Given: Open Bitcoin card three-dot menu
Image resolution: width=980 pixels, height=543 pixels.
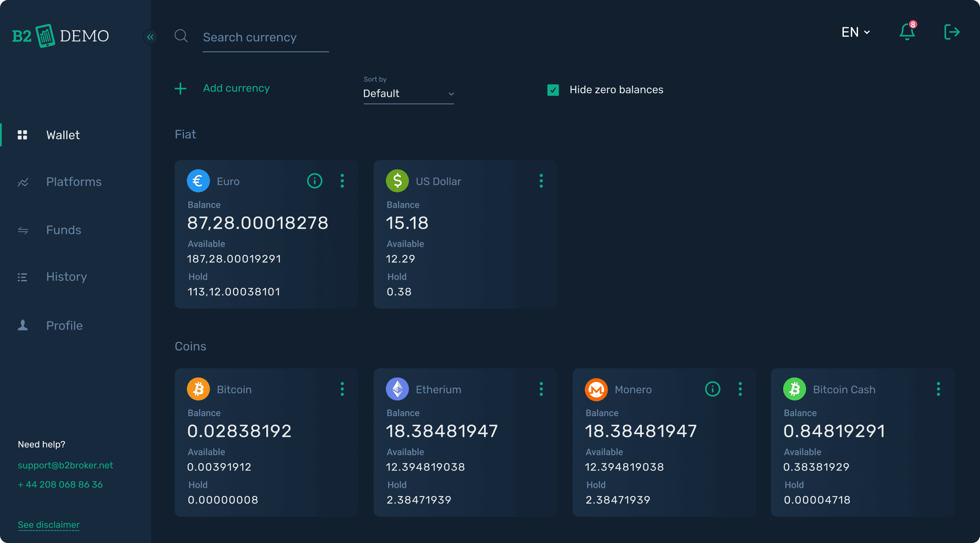Looking at the screenshot, I should [342, 389].
